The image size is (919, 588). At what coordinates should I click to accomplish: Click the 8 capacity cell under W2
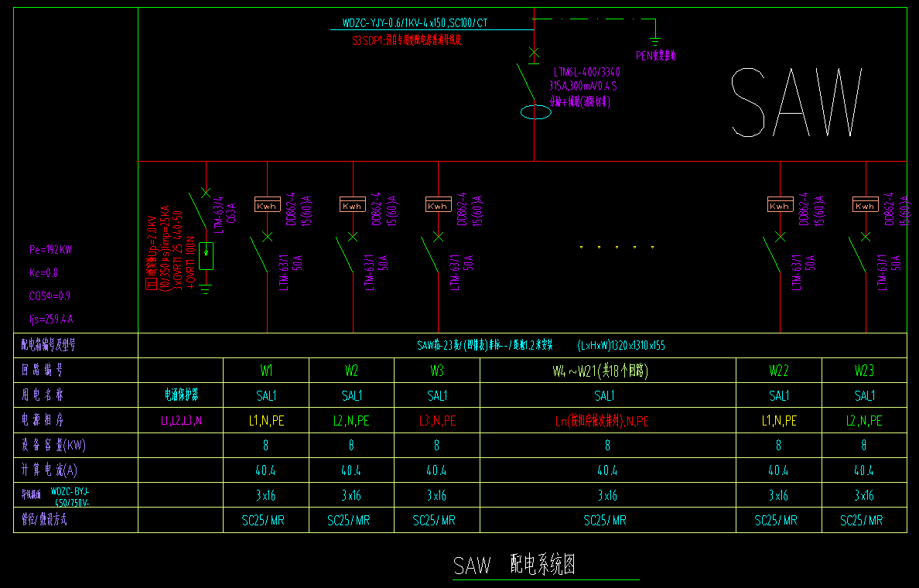coord(351,446)
